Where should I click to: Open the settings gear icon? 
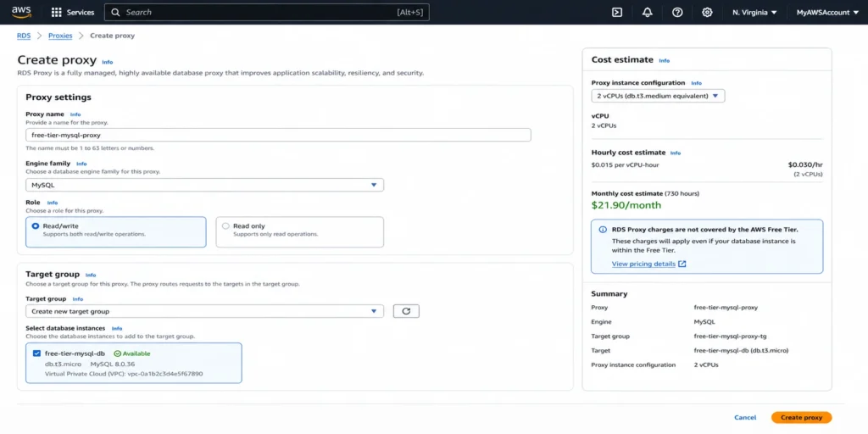click(707, 12)
